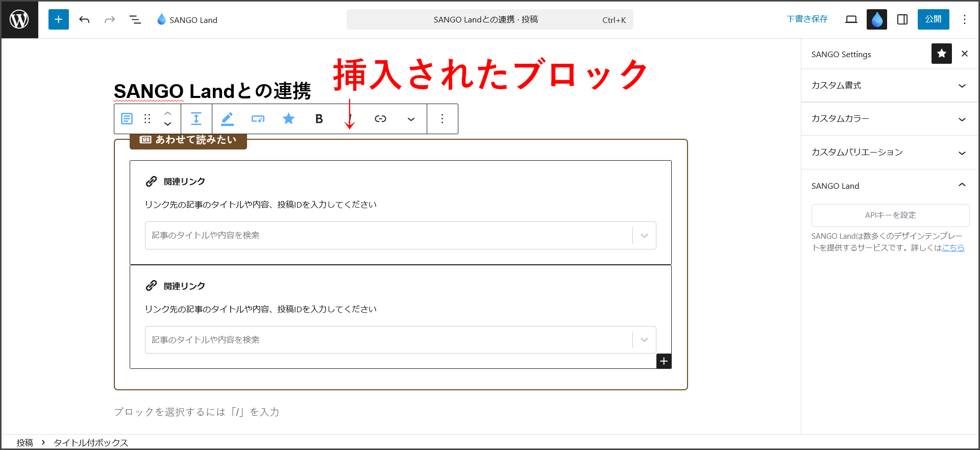Click second link chain icon beside 関連リンク
The height and width of the screenshot is (450, 980).
point(151,286)
